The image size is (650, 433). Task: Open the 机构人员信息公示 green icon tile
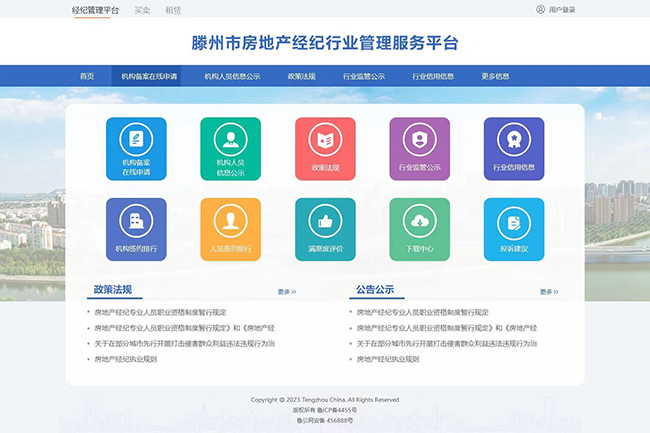230,148
